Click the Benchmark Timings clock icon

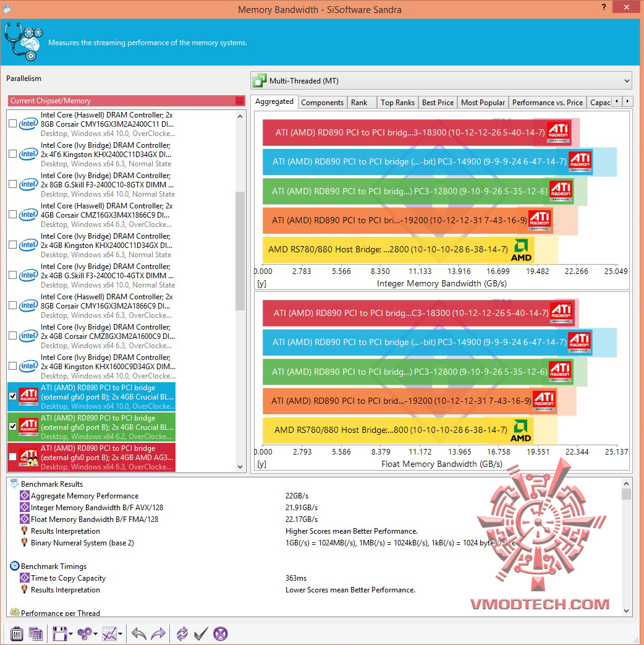point(14,566)
